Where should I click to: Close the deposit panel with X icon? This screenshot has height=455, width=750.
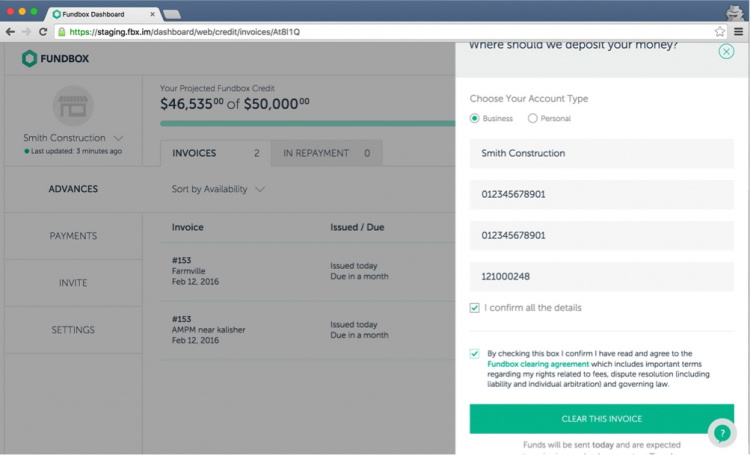(726, 51)
